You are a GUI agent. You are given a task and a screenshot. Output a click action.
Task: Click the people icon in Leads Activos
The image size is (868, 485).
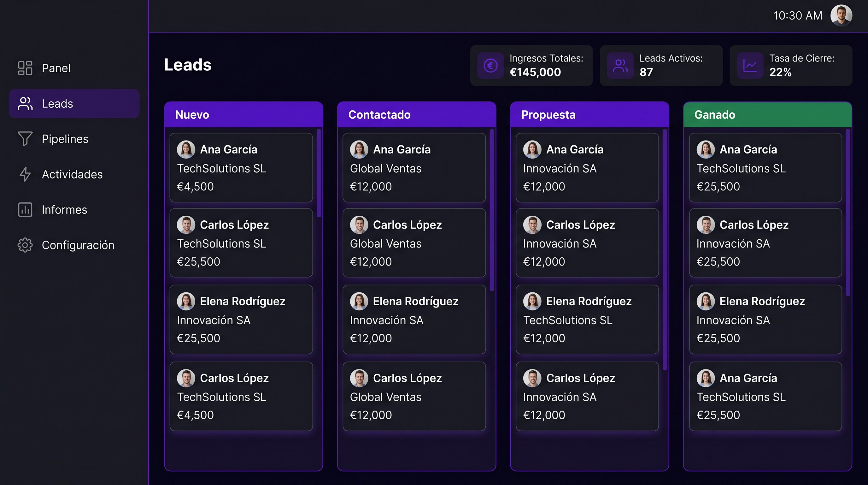click(620, 65)
